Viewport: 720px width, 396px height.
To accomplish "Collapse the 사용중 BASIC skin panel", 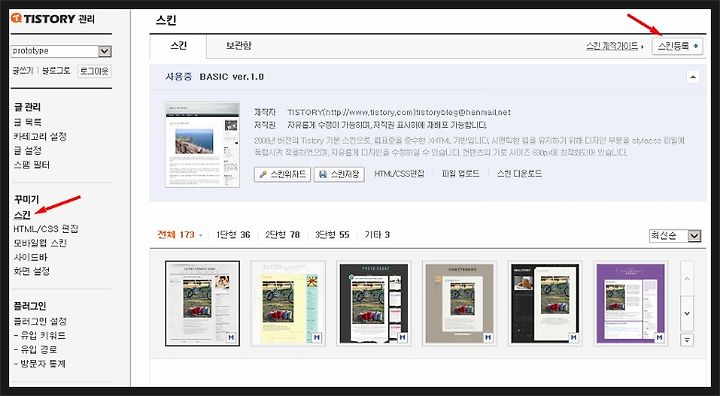I will point(693,77).
